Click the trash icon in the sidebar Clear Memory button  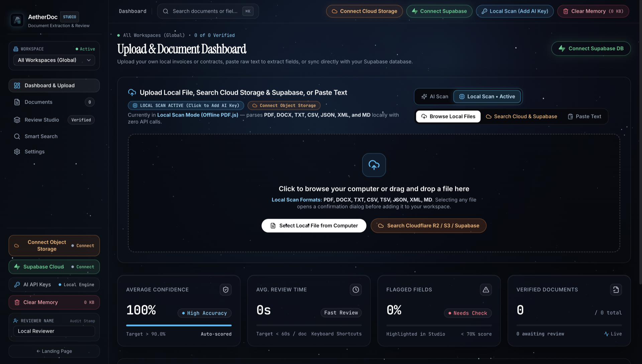click(17, 302)
